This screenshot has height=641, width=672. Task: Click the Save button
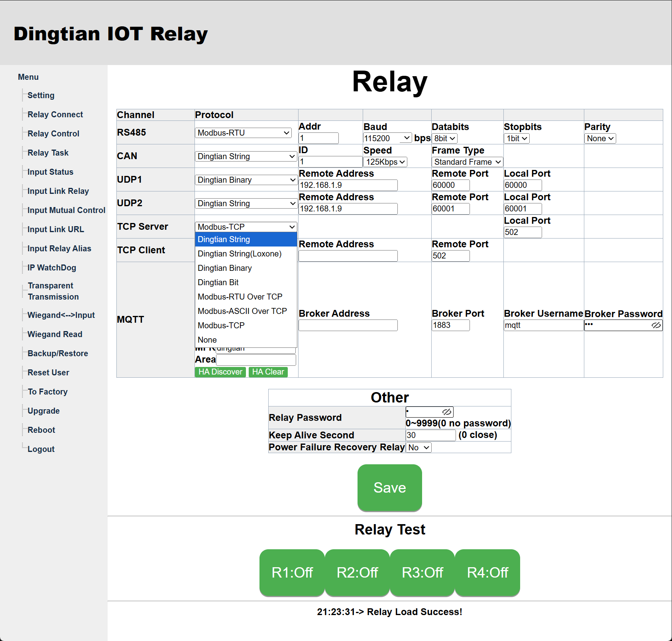tap(389, 487)
